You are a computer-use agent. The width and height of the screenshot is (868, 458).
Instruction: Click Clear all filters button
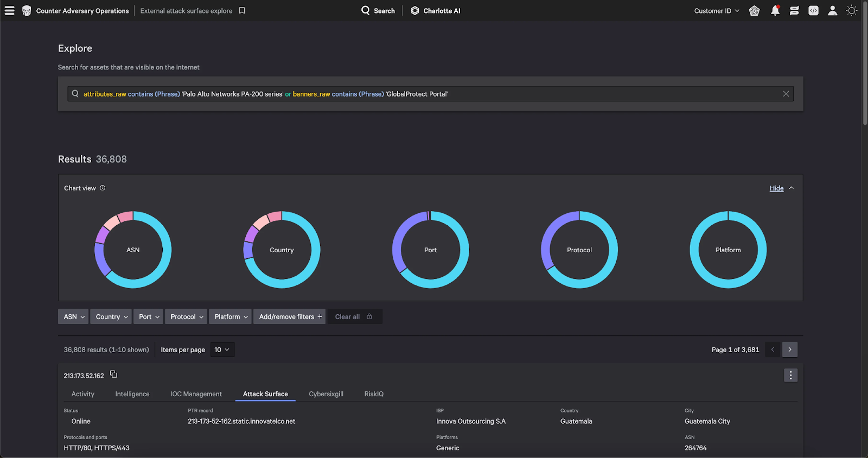tap(355, 316)
